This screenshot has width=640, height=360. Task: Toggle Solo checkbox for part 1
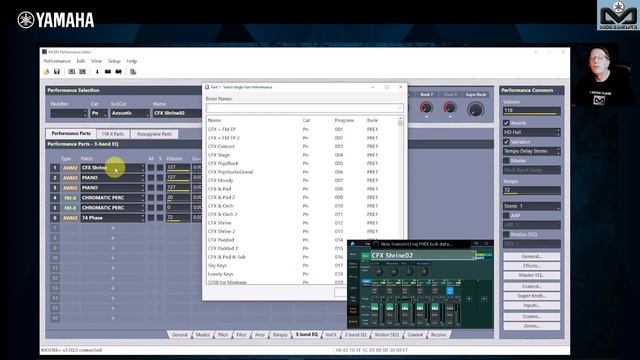(160, 168)
